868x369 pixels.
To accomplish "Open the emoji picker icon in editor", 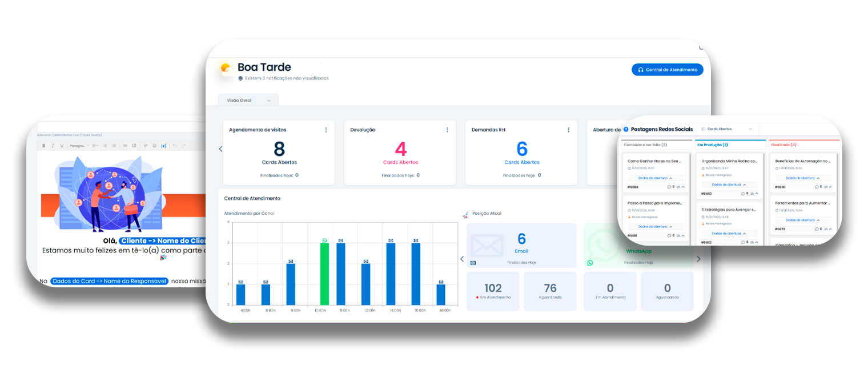I will (x=154, y=146).
